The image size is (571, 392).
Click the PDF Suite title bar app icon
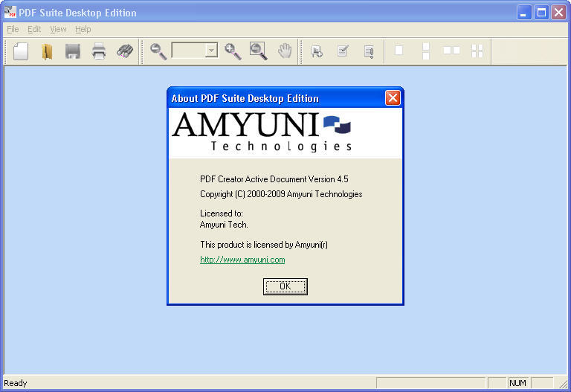(x=10, y=13)
